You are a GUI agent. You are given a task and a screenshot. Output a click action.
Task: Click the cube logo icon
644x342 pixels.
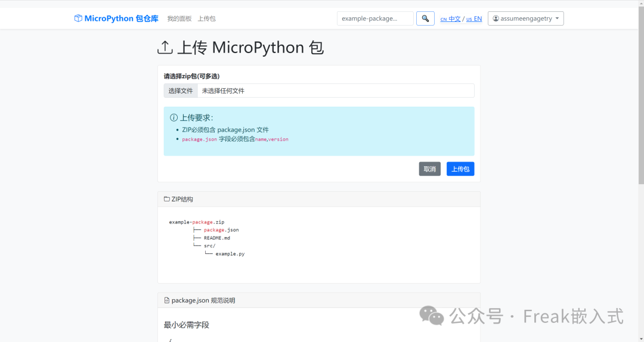click(78, 18)
